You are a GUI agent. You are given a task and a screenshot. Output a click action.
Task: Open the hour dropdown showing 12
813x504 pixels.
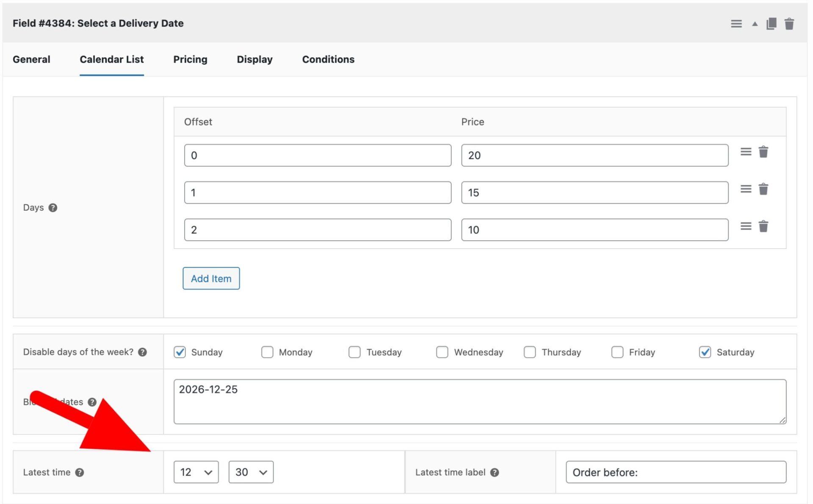coord(195,472)
